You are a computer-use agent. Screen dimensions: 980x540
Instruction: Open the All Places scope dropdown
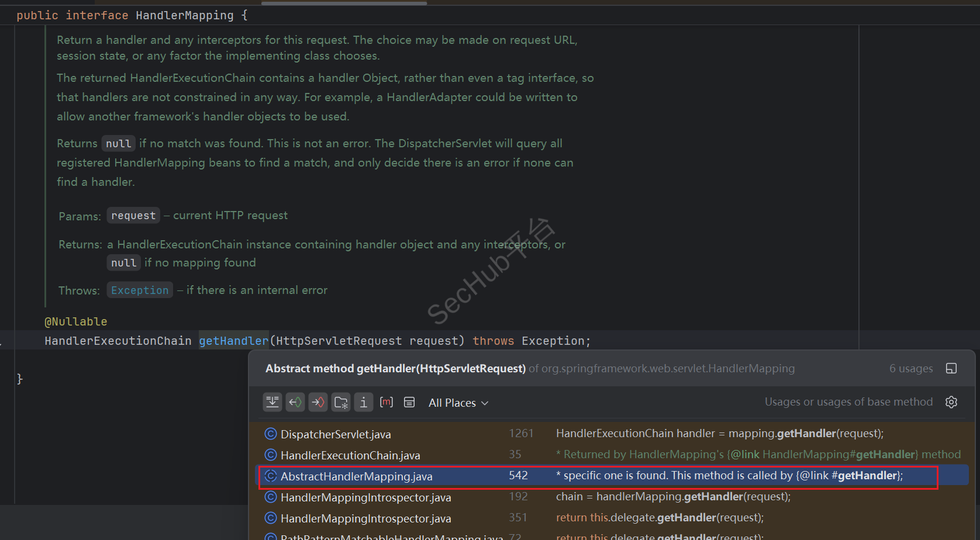[x=458, y=403]
